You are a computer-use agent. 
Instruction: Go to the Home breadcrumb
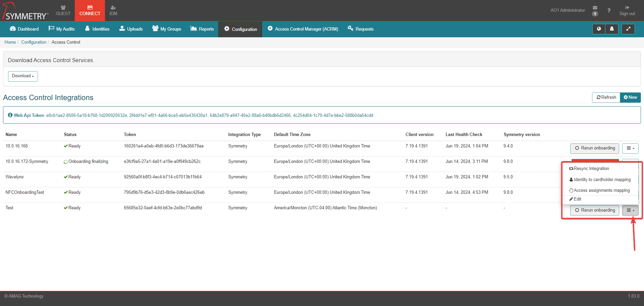10,42
